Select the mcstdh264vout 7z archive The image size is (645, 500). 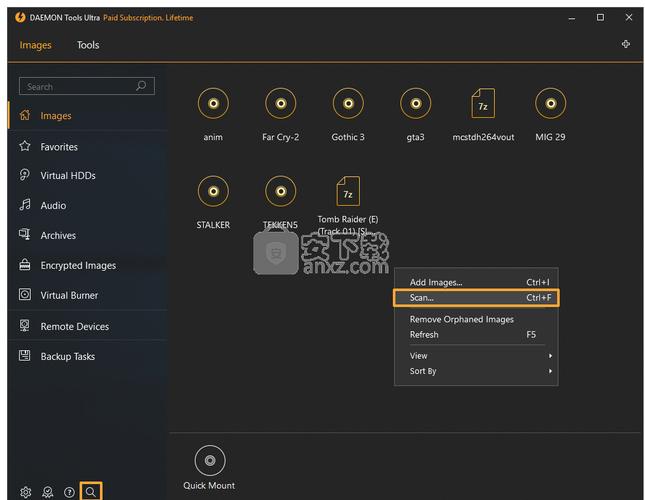483,104
